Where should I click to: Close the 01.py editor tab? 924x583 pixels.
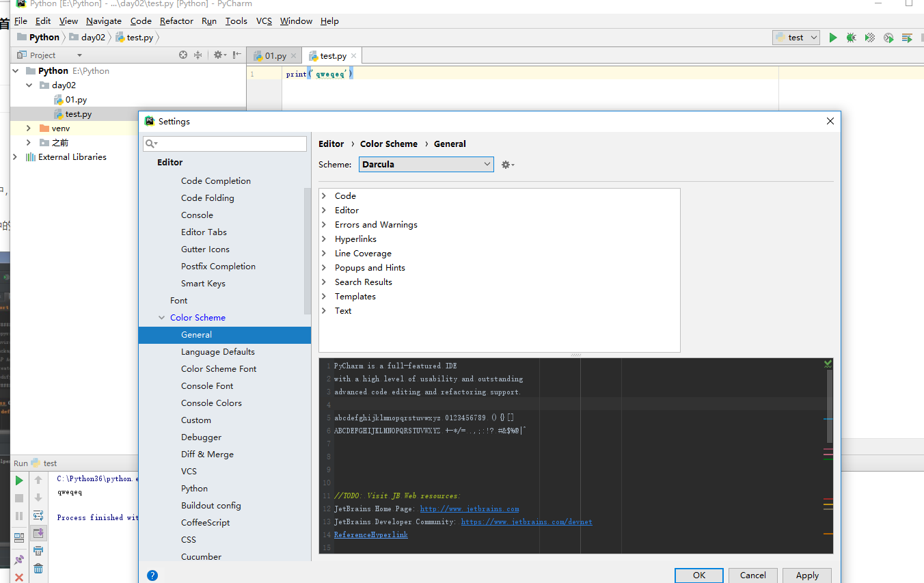(294, 56)
